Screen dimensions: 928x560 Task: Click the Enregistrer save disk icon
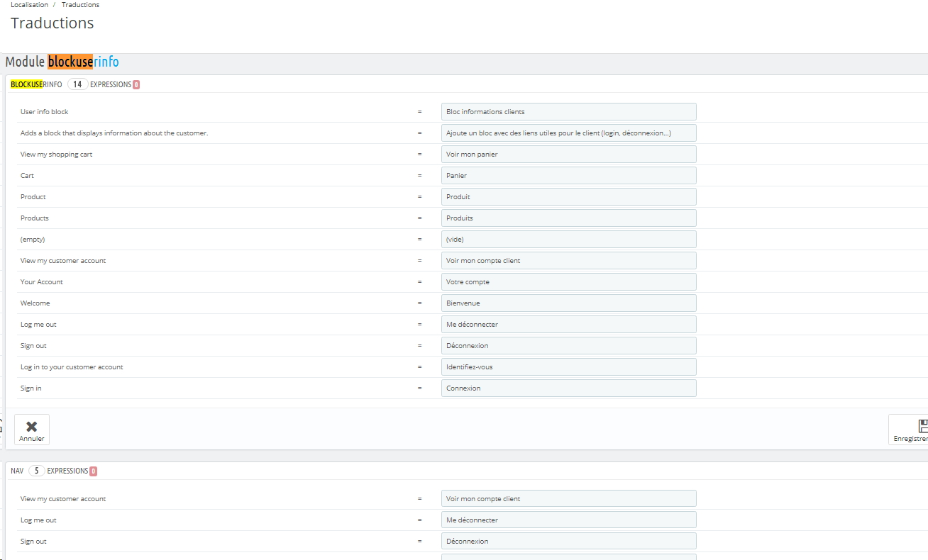923,426
